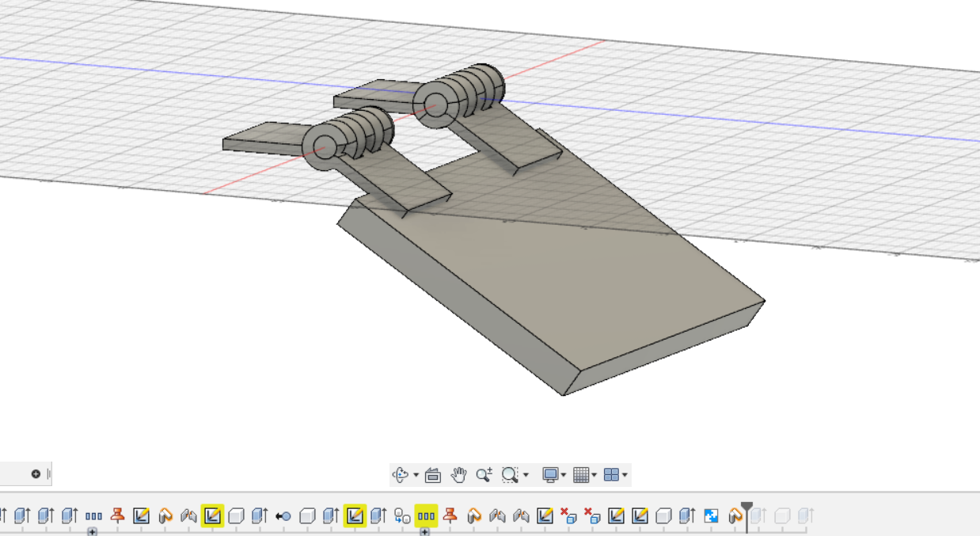The width and height of the screenshot is (980, 536).
Task: Select the unhighlighted pattern feature in timeline
Action: [x=93, y=516]
